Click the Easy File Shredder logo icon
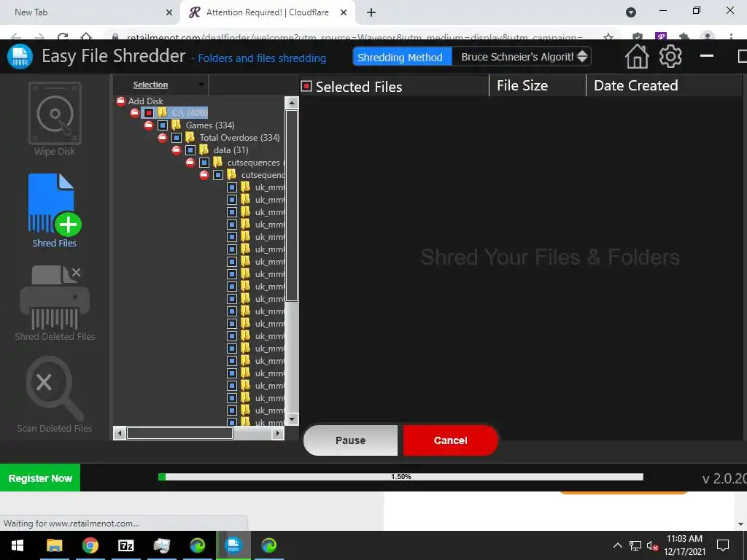747x560 pixels. (20, 57)
